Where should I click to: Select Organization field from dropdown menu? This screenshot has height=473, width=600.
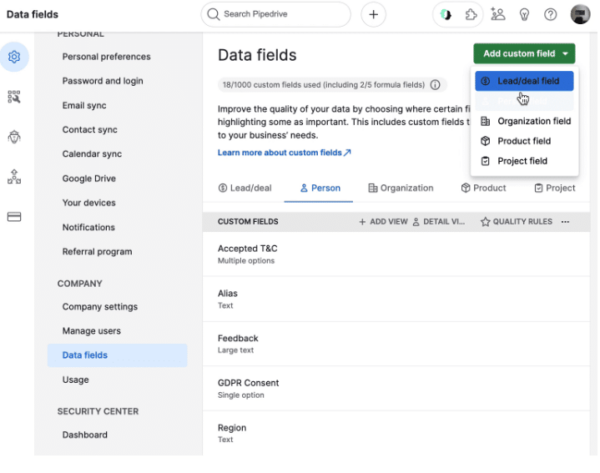pos(526,121)
